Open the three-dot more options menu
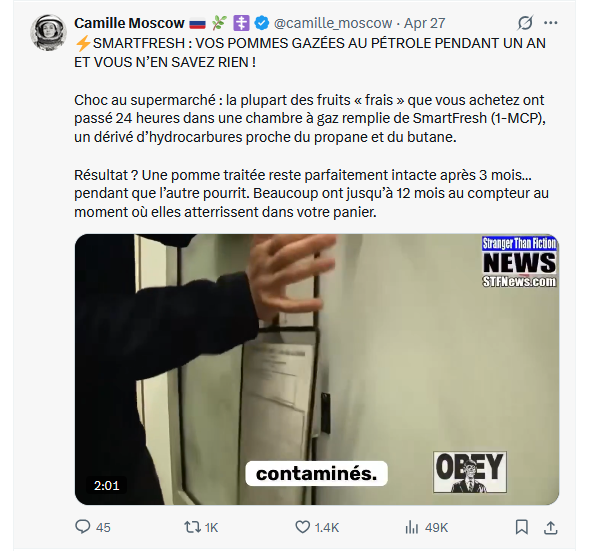This screenshot has width=597, height=551. 551,23
